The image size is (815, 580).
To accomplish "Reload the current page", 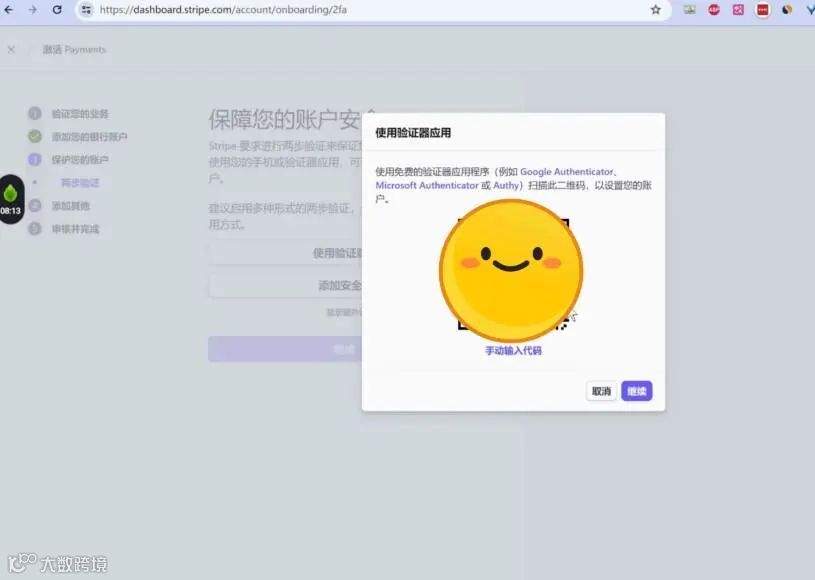I will (x=57, y=9).
